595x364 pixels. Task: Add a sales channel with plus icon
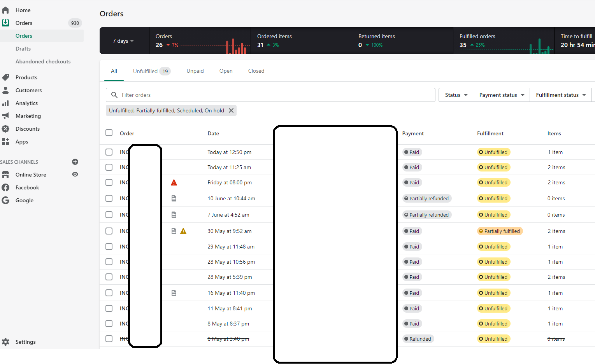(75, 162)
